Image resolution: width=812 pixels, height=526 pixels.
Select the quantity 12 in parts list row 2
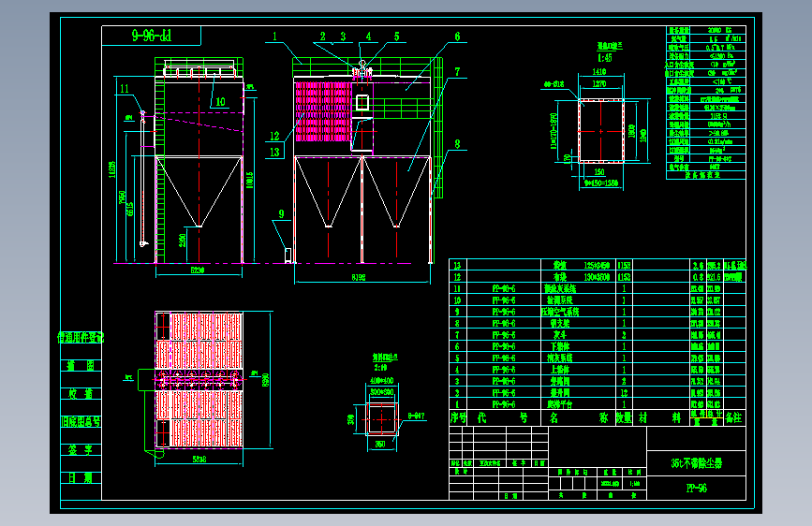(x=624, y=393)
